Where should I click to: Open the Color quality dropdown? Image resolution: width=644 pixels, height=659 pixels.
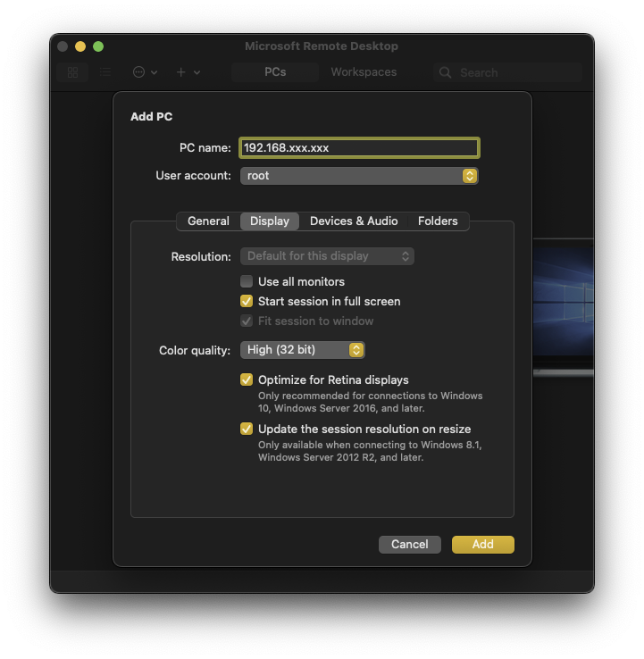coord(302,350)
